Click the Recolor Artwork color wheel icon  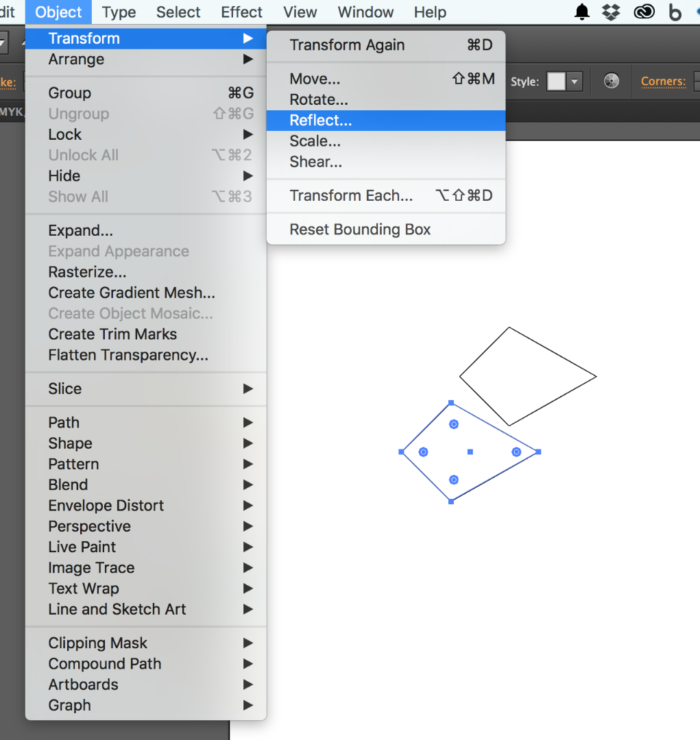click(612, 82)
